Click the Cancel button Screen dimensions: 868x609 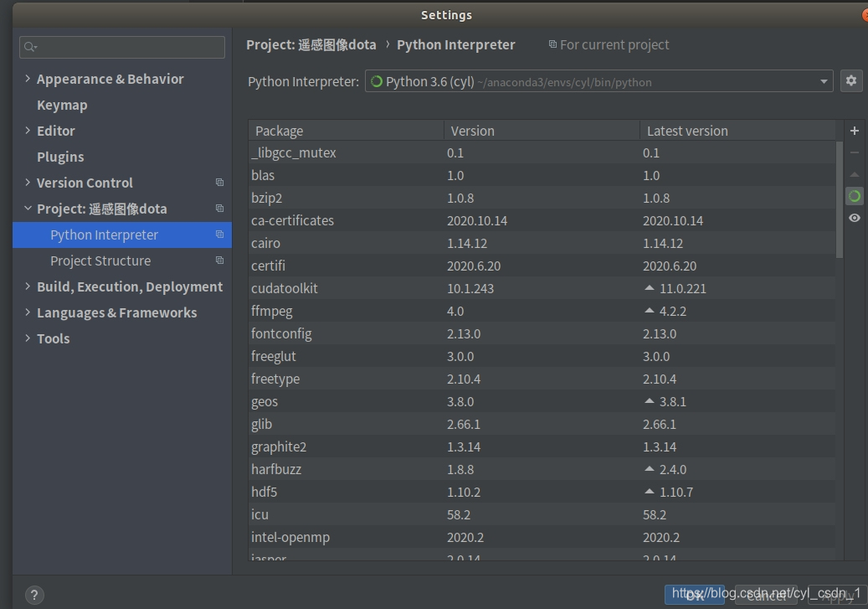click(766, 596)
